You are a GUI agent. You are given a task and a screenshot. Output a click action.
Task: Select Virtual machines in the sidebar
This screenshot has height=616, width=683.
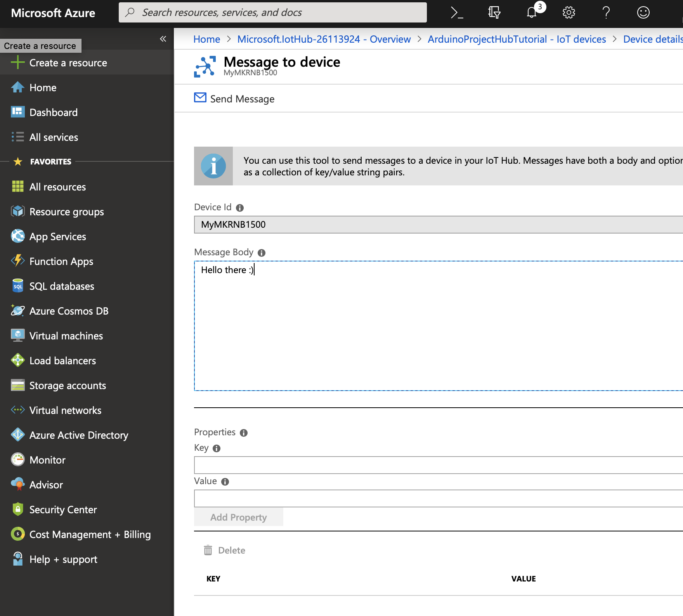(x=66, y=336)
